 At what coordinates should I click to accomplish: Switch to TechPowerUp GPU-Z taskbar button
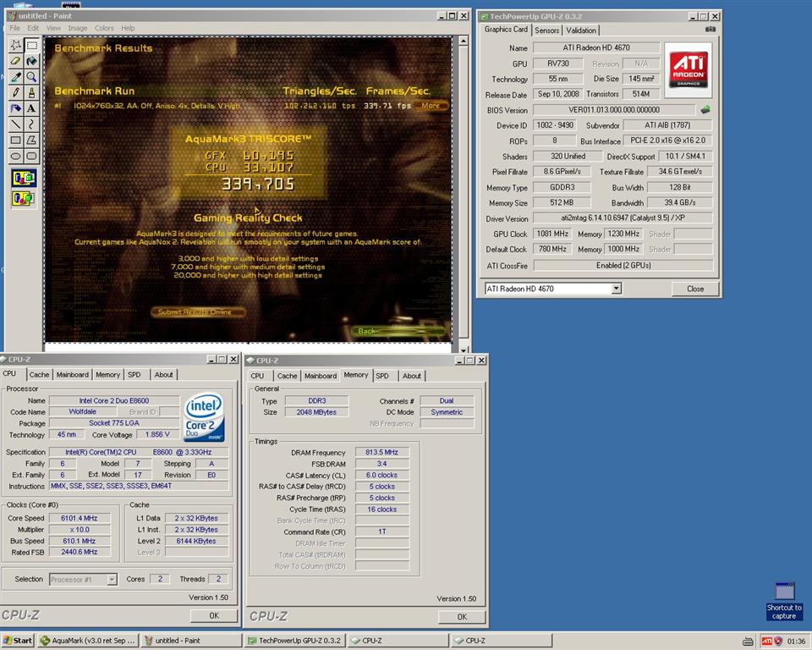click(x=295, y=641)
